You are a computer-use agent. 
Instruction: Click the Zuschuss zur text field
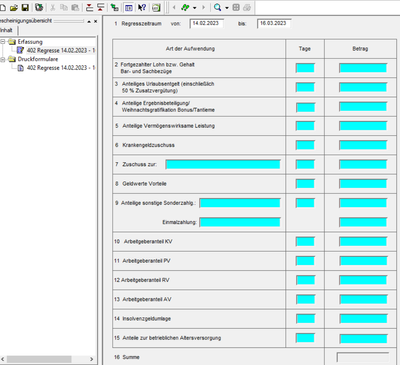(x=223, y=164)
